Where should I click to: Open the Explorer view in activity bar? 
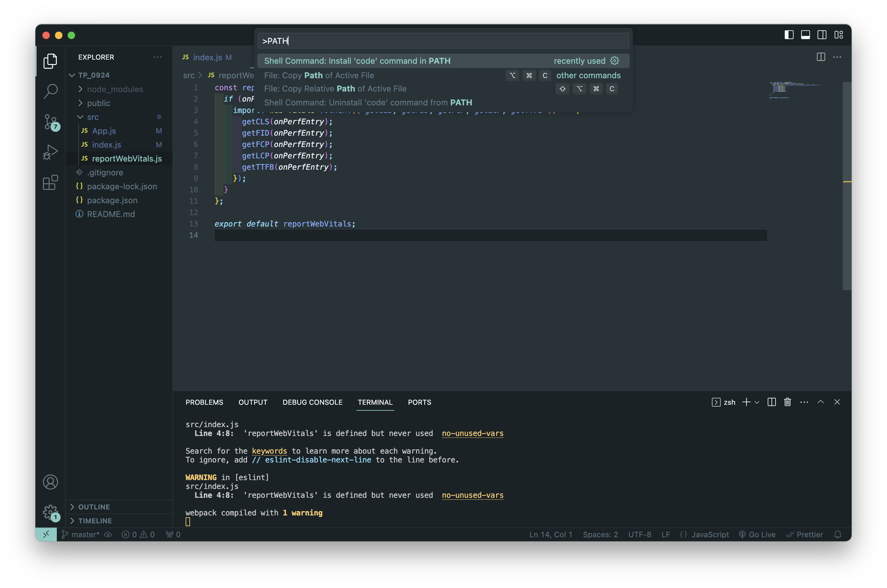pos(50,61)
